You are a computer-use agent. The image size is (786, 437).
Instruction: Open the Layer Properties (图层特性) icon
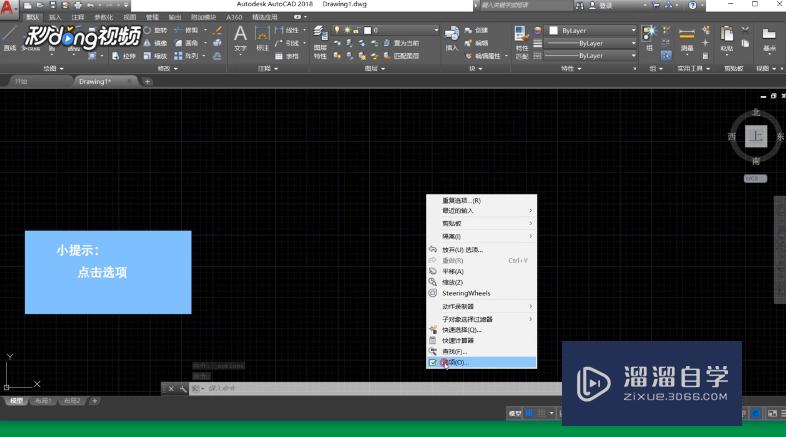coord(320,36)
